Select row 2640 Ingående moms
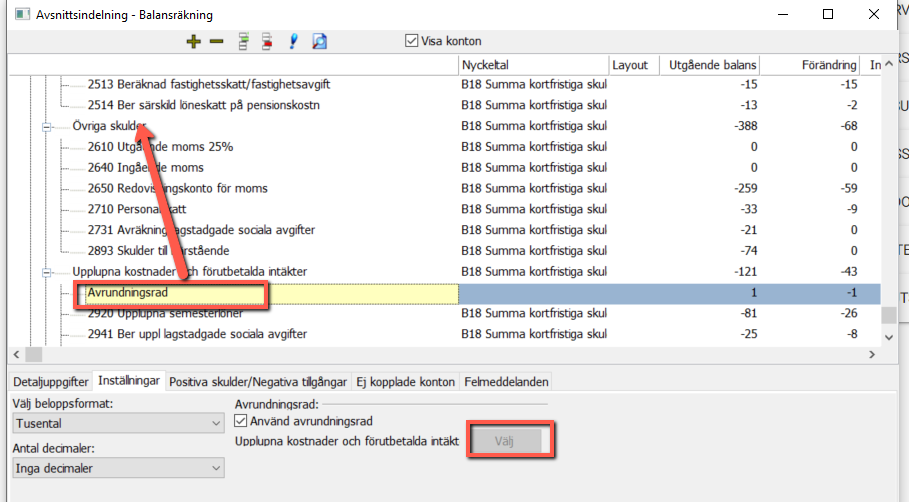The image size is (909, 502). [x=146, y=168]
